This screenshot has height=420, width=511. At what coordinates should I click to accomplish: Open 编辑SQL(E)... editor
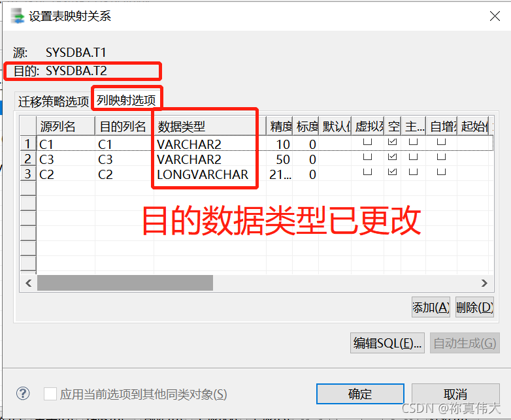pos(387,343)
